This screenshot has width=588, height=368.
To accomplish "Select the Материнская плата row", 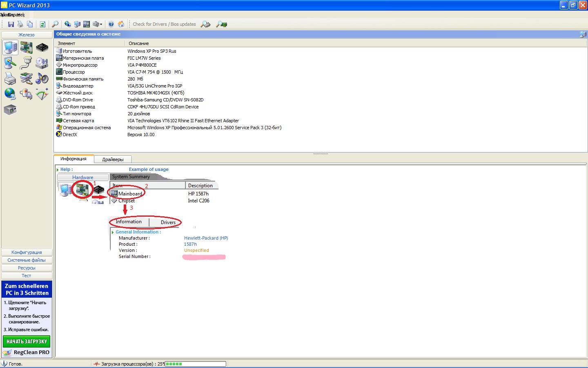I will (321, 58).
